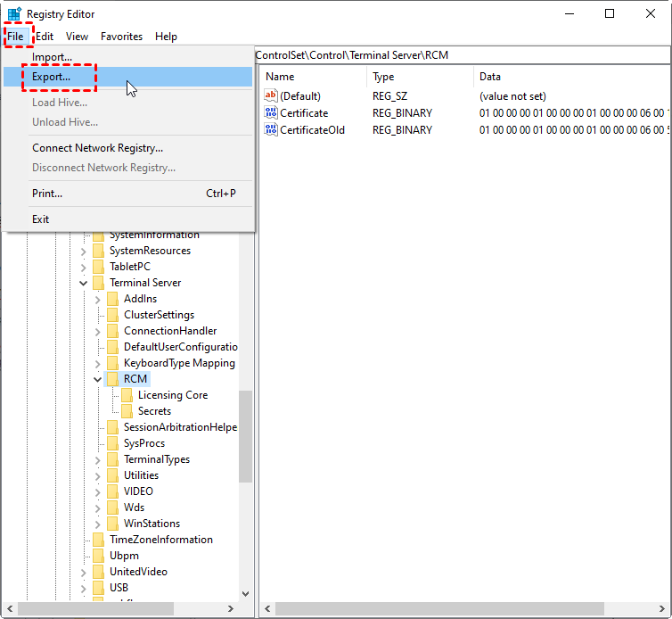Click the Registry Editor app icon in title bar
Viewport: 672px width, 619px height.
tap(14, 14)
